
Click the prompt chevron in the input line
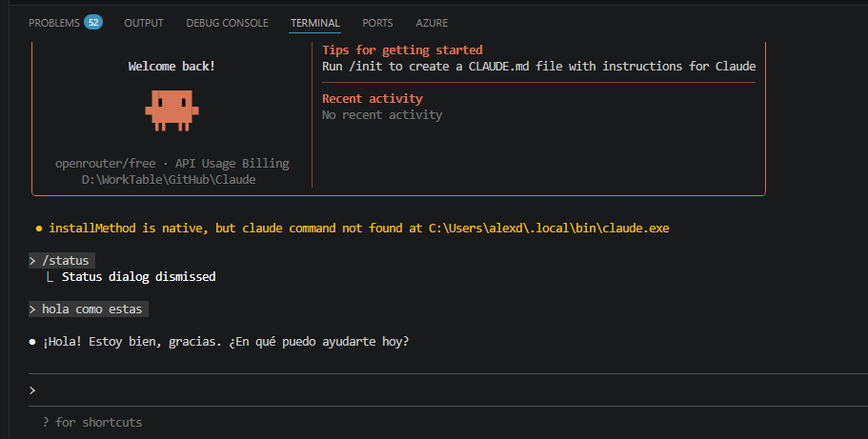[32, 390]
